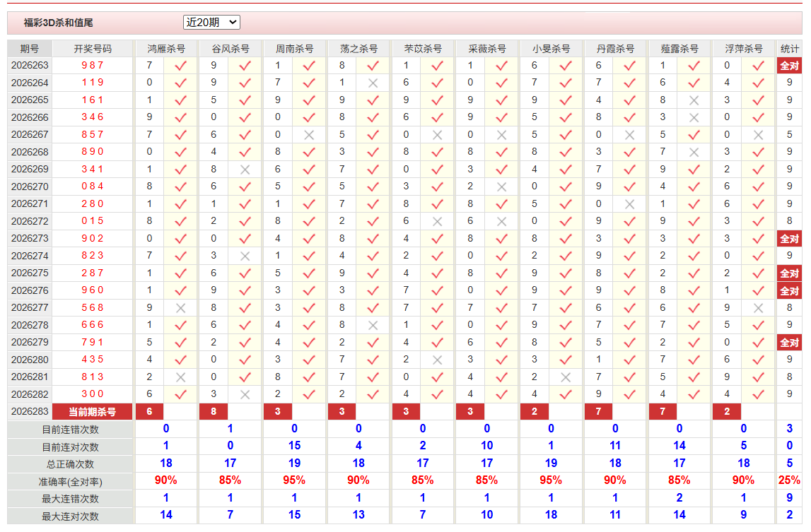Click the X mark in row 2026277 浮萍杀号

pos(758,308)
